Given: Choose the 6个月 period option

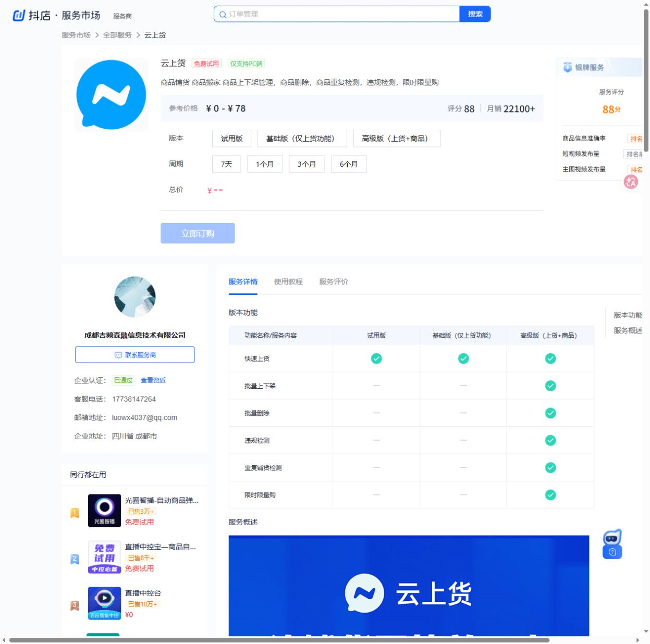Looking at the screenshot, I should tap(349, 164).
